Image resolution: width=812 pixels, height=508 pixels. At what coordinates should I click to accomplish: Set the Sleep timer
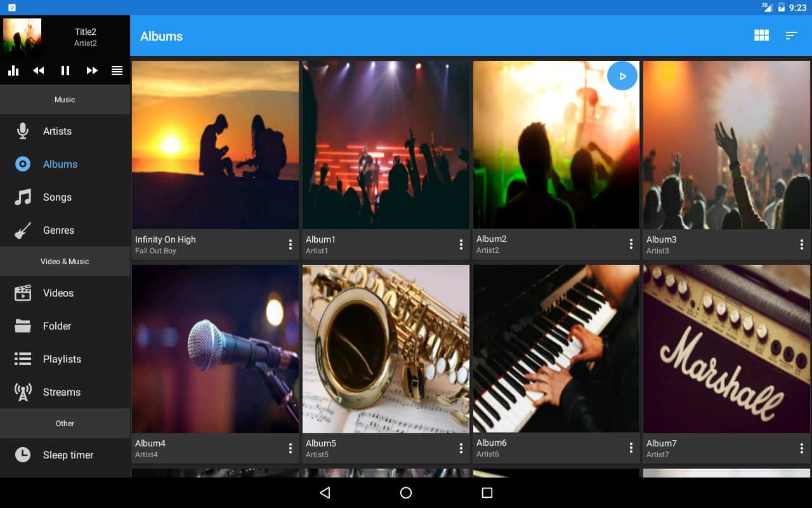tap(68, 455)
